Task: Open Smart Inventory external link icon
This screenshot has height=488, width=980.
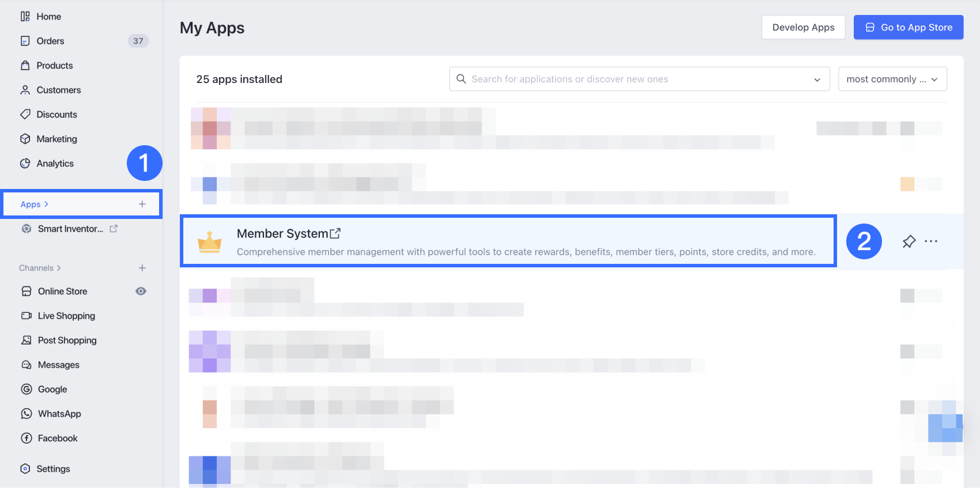Action: click(114, 229)
